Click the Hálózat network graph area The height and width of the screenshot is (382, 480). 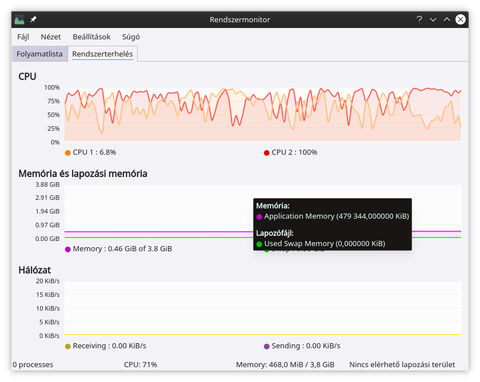[263, 308]
